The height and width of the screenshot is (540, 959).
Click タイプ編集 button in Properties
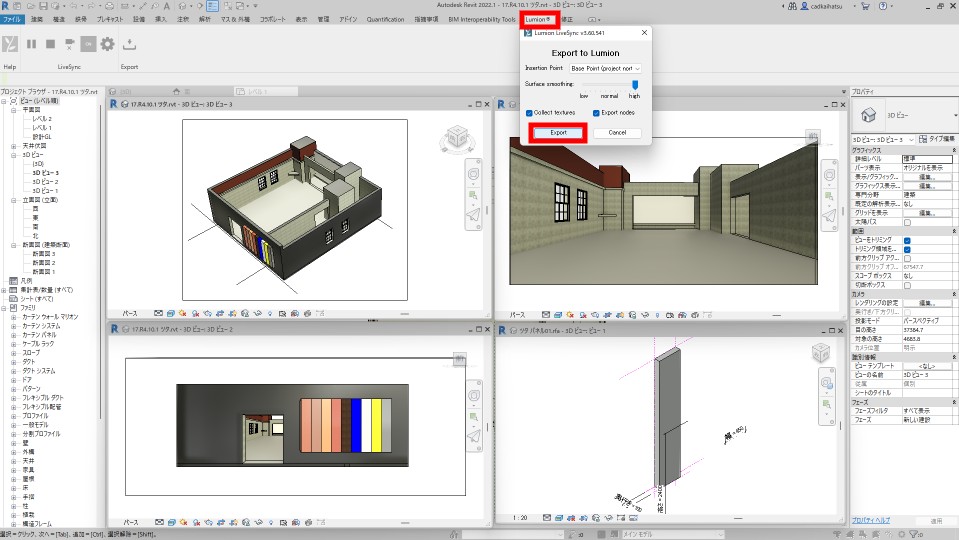point(936,139)
